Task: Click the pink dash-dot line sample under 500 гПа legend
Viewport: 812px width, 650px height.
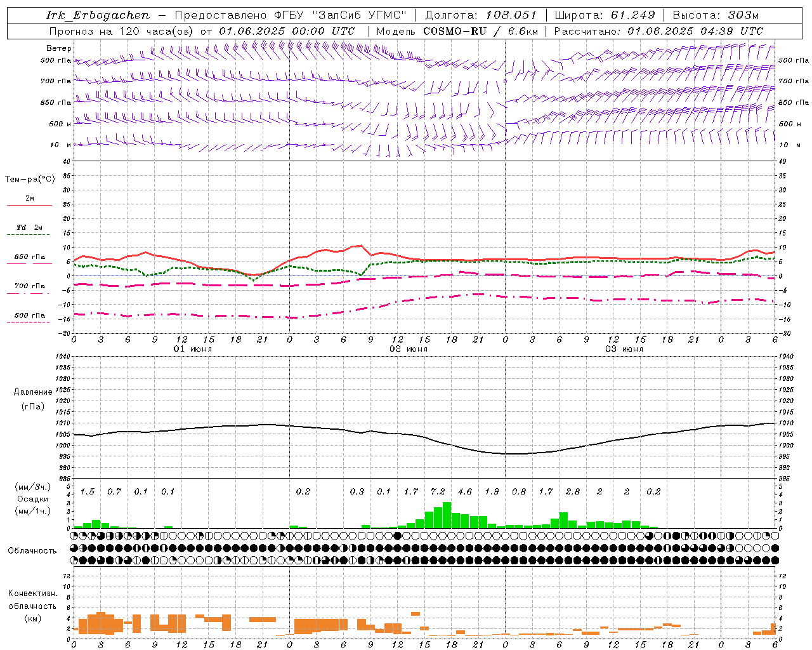Action: coord(29,323)
